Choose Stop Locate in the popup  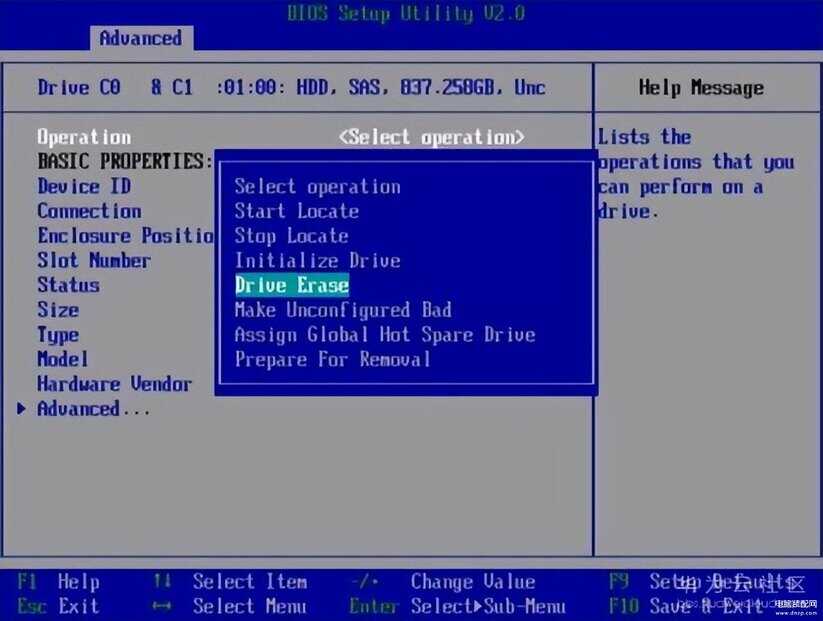coord(291,236)
